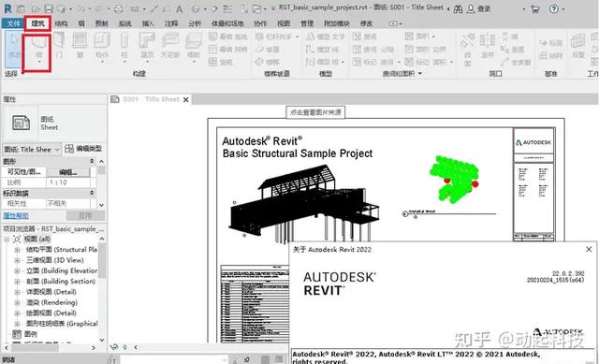The width and height of the screenshot is (599, 364).
Task: Open the 图纸: Title Sheet type selector dropdown
Action: coord(32,149)
